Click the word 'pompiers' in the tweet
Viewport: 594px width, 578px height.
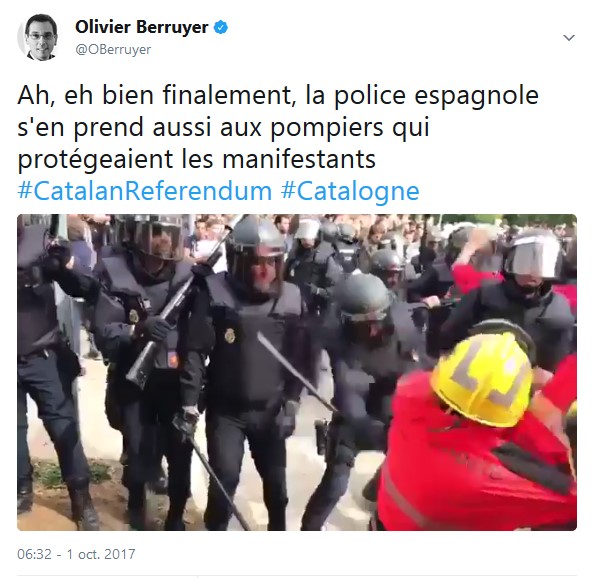coord(327,127)
